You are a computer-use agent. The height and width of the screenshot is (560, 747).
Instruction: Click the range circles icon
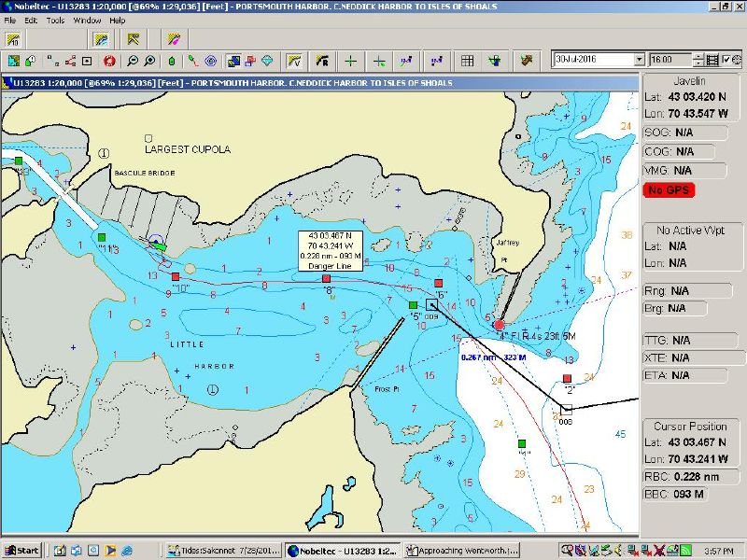210,61
